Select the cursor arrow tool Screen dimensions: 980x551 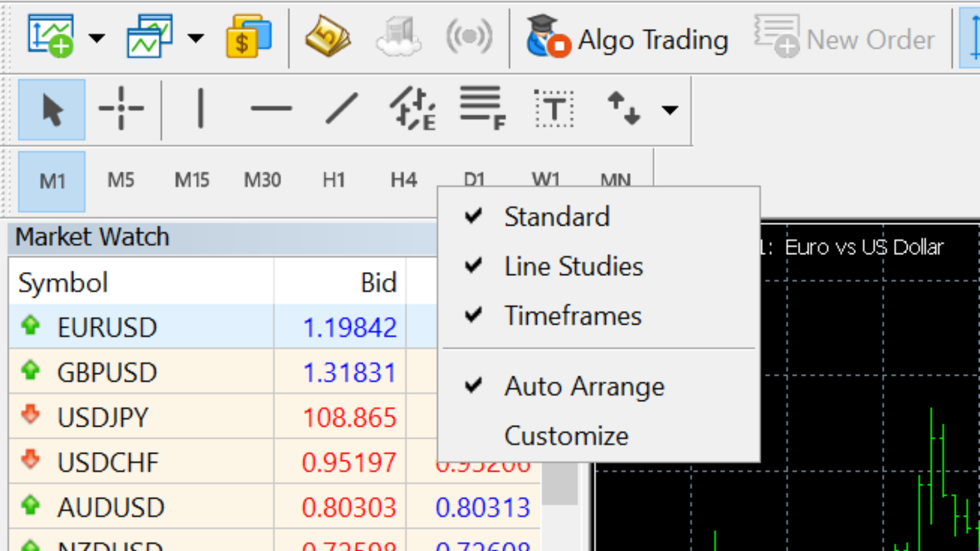[x=52, y=109]
